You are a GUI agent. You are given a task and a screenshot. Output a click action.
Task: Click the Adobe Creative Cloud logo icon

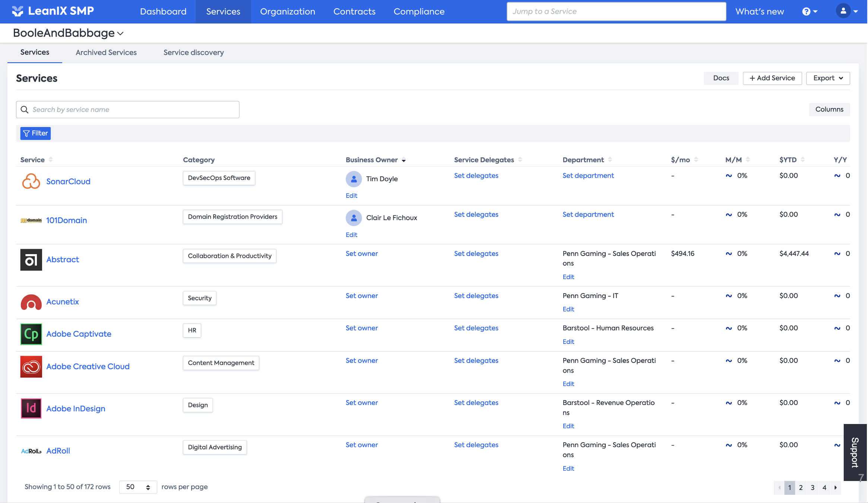pos(31,367)
